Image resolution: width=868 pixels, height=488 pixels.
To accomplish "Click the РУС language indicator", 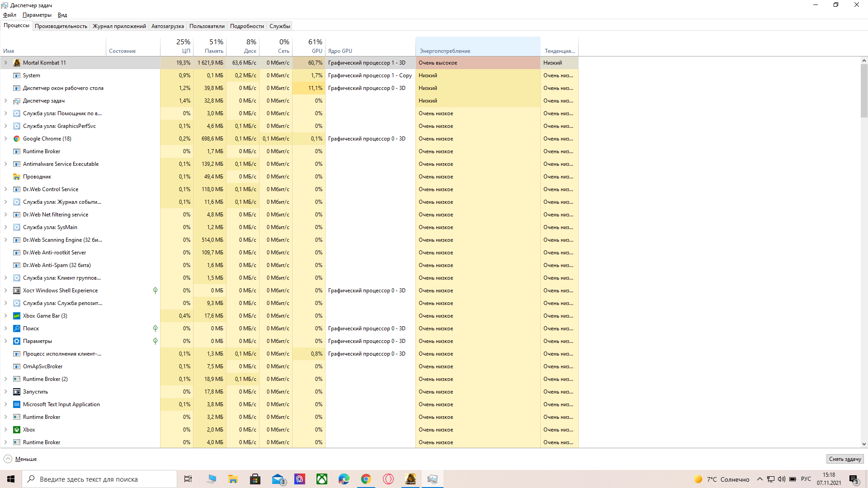I will 806,479.
